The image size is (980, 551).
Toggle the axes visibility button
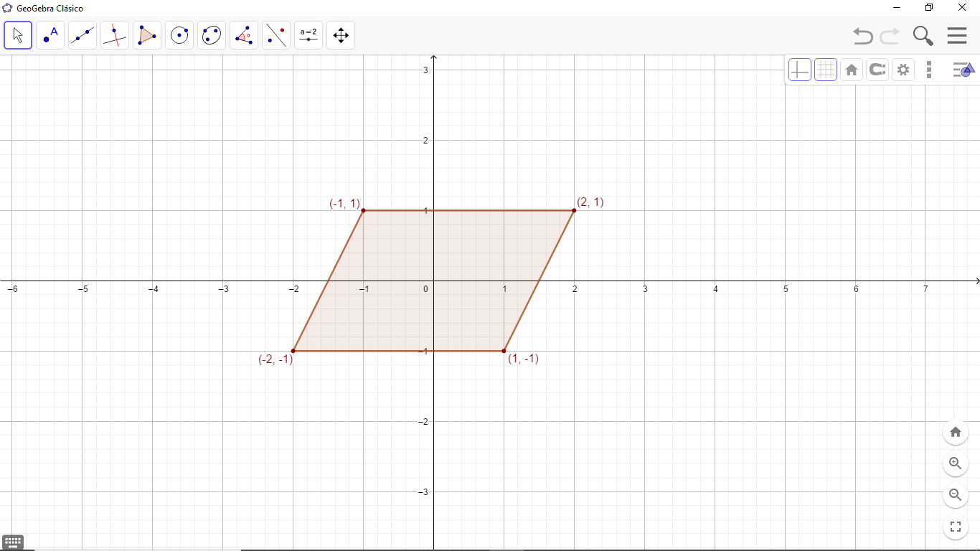pyautogui.click(x=800, y=70)
